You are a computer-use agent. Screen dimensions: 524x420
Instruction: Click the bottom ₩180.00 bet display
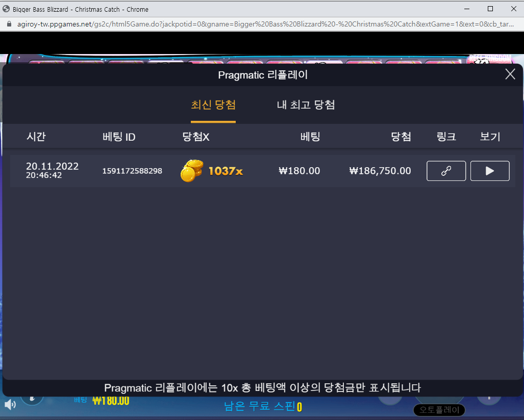pyautogui.click(x=111, y=400)
